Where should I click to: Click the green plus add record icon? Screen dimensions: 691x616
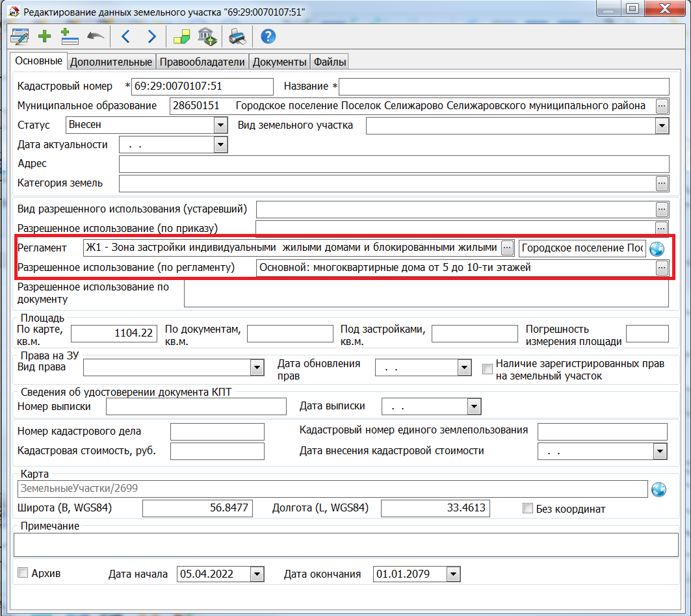click(x=44, y=37)
